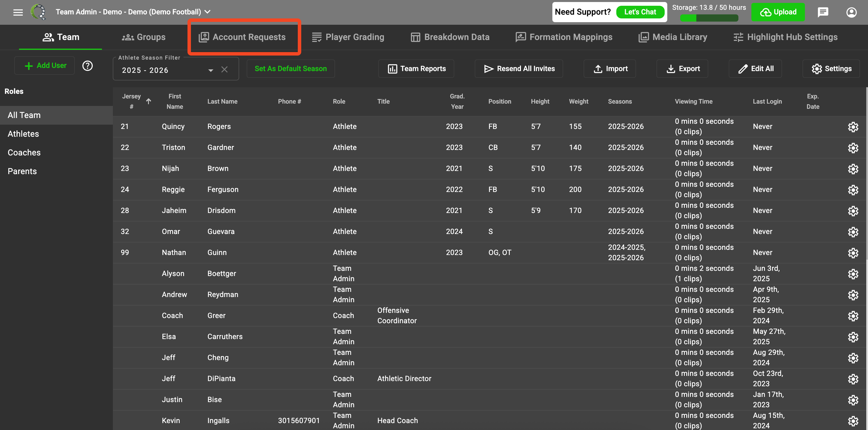868x430 pixels.
Task: Click phone number 3015607901
Action: 299,421
